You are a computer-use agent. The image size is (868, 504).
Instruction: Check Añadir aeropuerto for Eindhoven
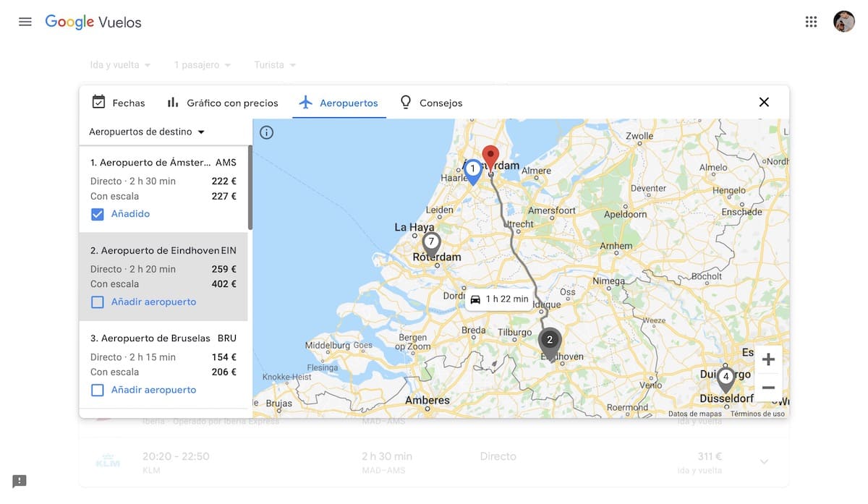(98, 302)
